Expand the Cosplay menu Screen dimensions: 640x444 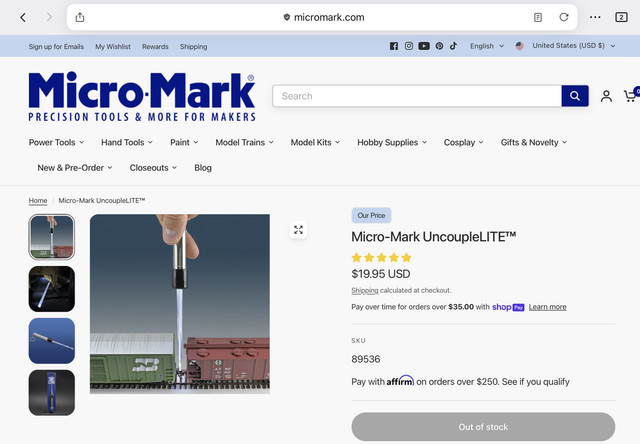click(464, 142)
